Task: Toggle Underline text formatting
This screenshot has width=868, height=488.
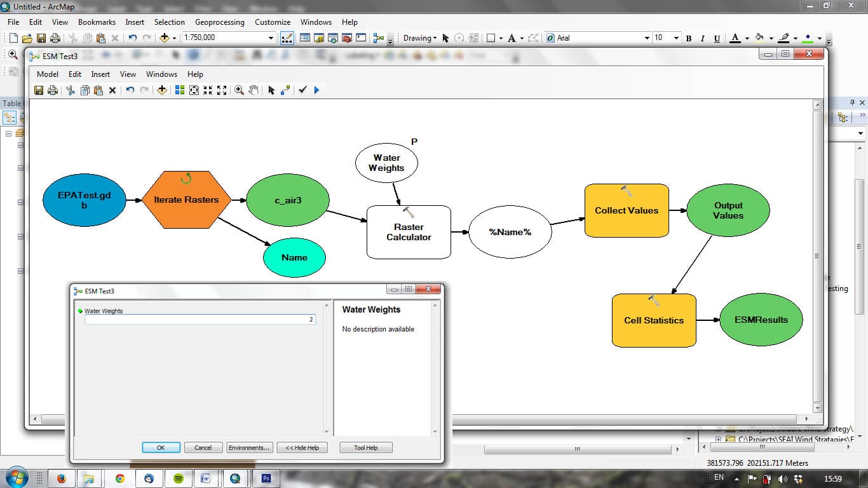Action: 717,38
